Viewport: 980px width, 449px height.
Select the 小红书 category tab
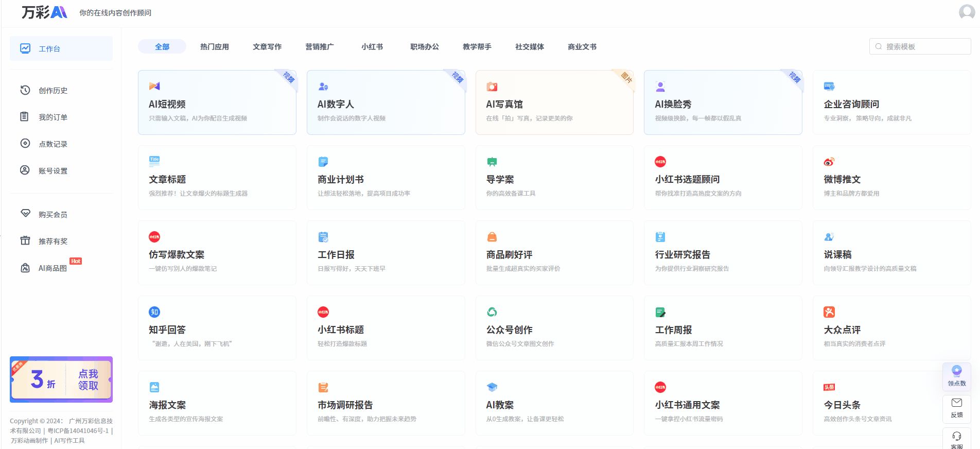pyautogui.click(x=372, y=47)
